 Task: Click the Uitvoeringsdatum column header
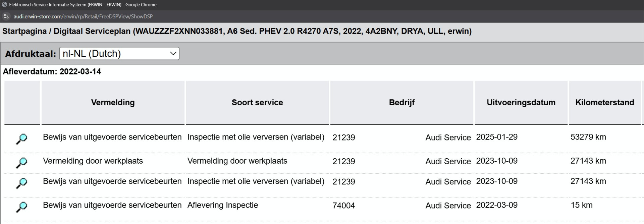521,103
